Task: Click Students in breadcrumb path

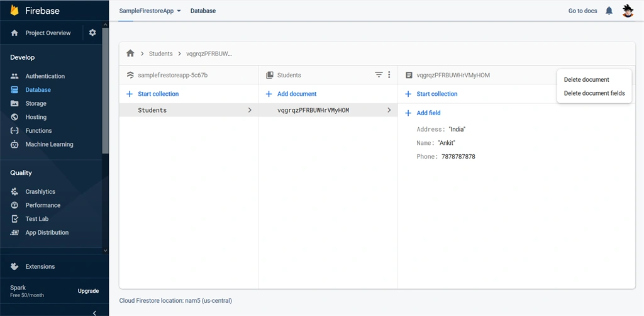Action: coord(160,54)
